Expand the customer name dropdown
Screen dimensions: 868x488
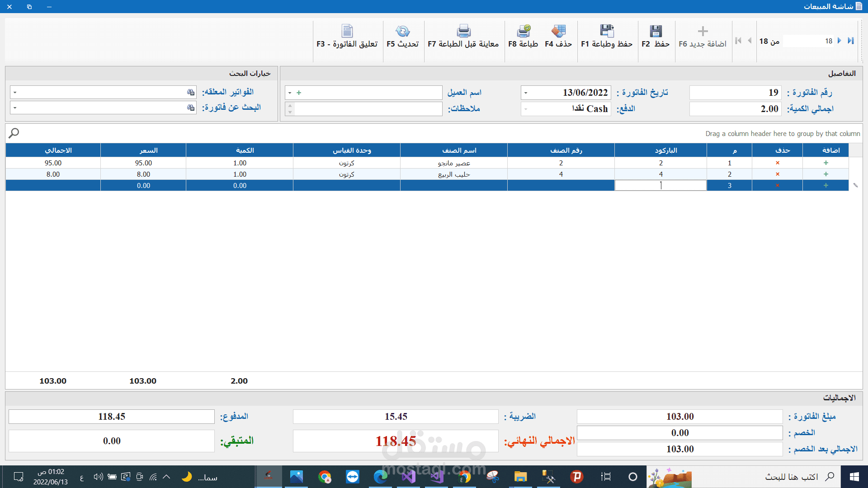click(x=290, y=93)
